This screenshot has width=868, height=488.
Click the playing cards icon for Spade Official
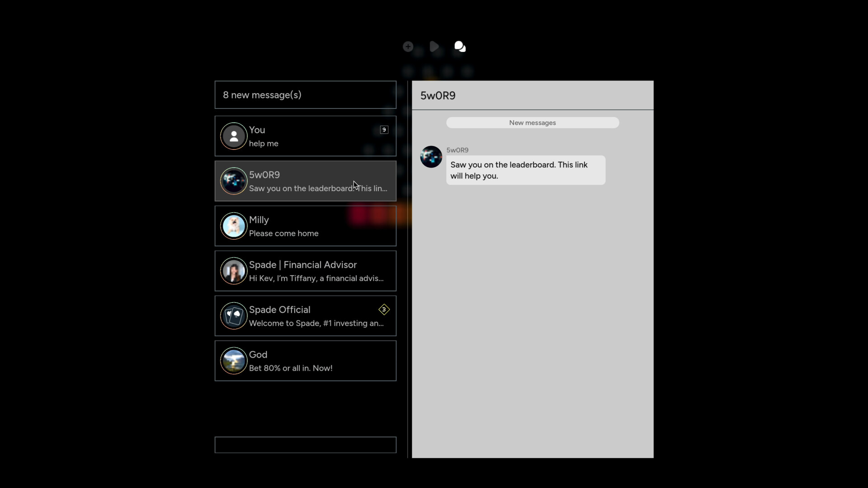(x=233, y=316)
